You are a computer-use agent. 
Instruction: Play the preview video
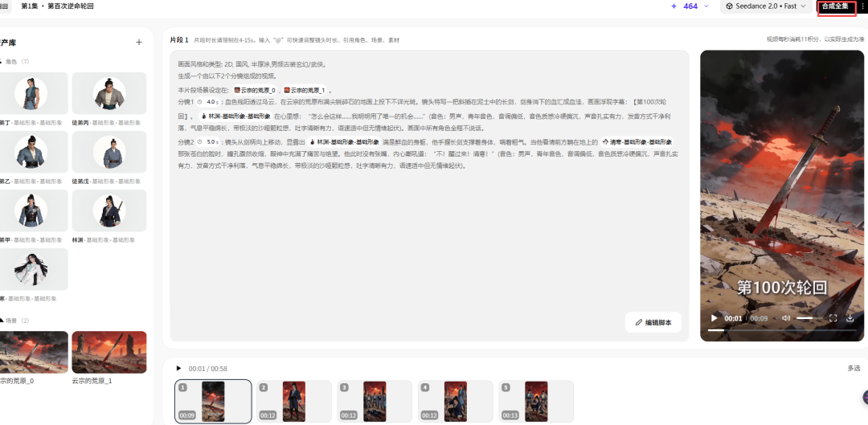(x=714, y=318)
